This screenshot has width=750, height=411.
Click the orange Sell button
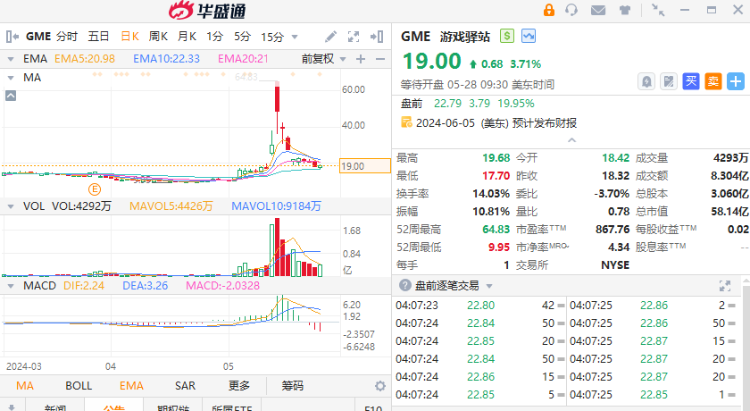tap(713, 81)
